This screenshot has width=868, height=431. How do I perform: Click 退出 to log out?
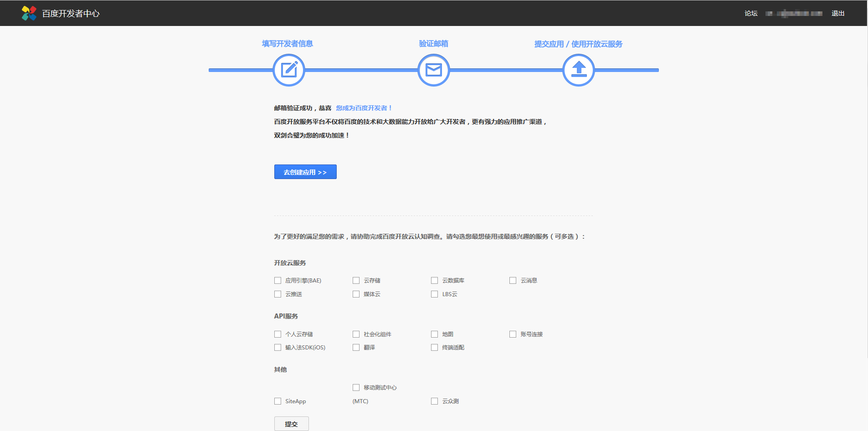838,13
